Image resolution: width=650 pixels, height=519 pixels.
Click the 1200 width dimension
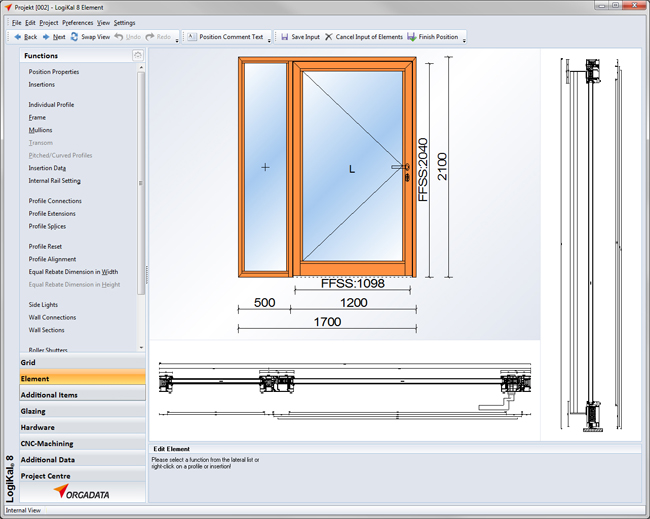coord(354,303)
